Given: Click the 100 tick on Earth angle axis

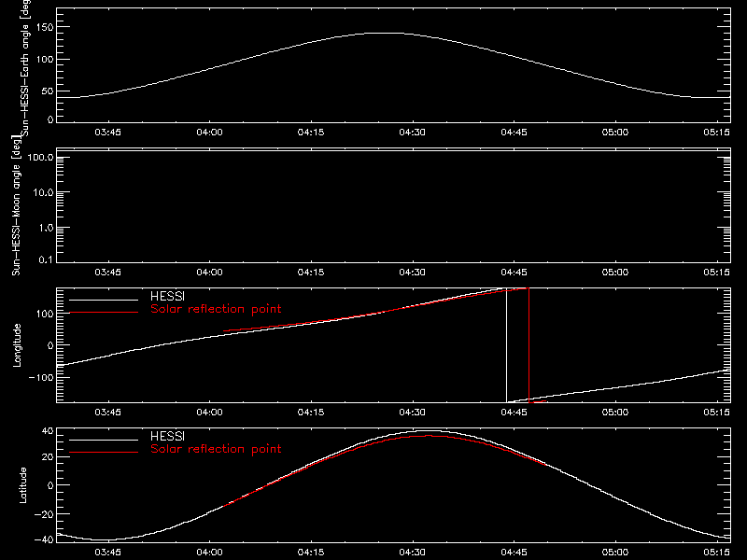Looking at the screenshot, I should pyautogui.click(x=44, y=60).
